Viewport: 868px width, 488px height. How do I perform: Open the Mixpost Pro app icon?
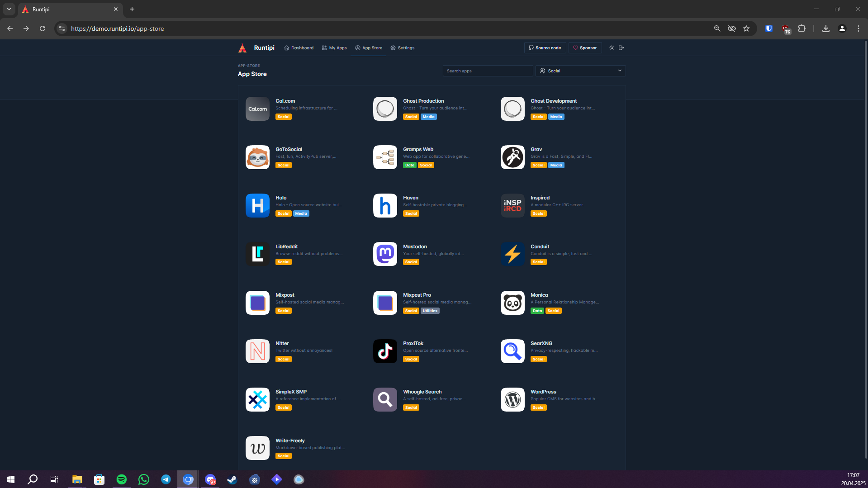(x=385, y=303)
